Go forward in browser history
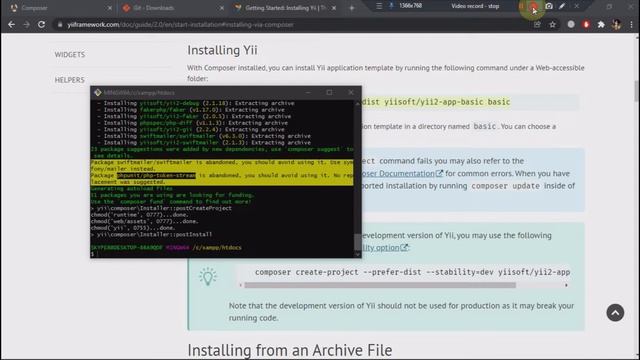 27,24
